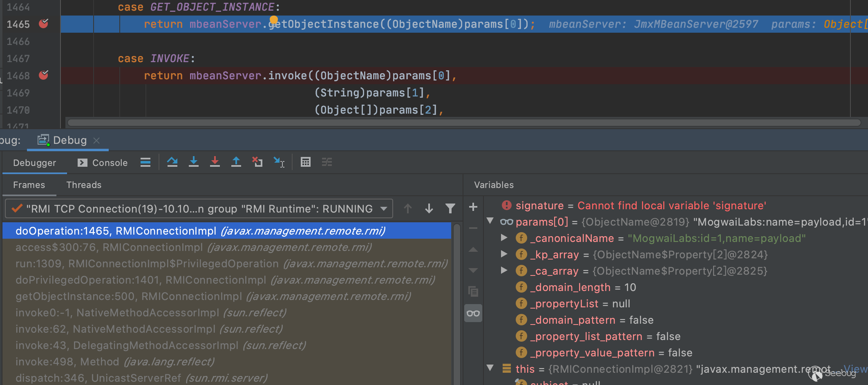The image size is (868, 385).
Task: Click the Run to Cursor icon
Action: tap(279, 162)
